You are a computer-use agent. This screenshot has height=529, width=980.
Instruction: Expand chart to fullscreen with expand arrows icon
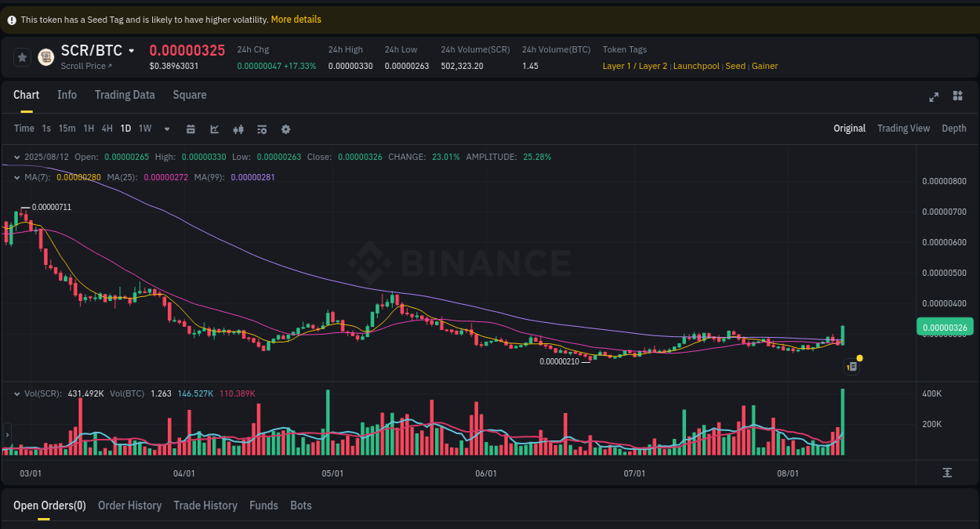pos(934,97)
